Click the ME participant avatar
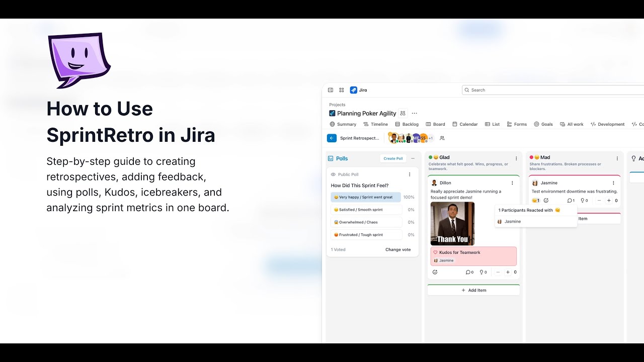The width and height of the screenshot is (644, 362). point(416,138)
